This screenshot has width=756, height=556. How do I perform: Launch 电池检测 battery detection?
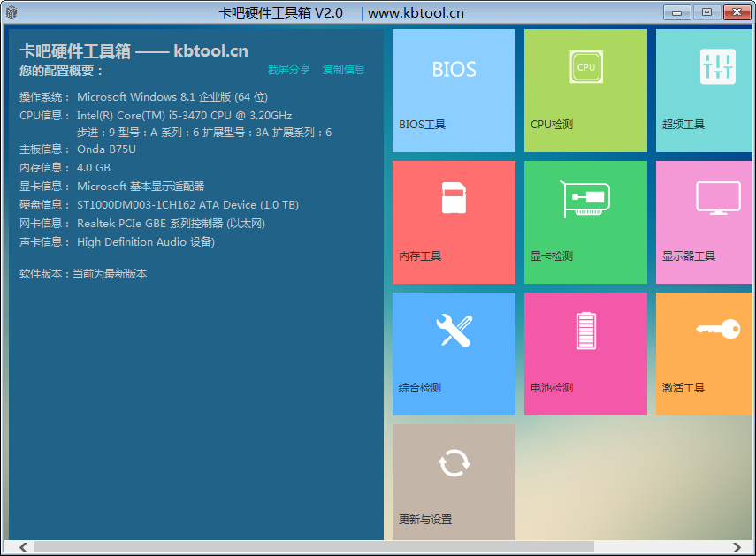pyautogui.click(x=585, y=353)
